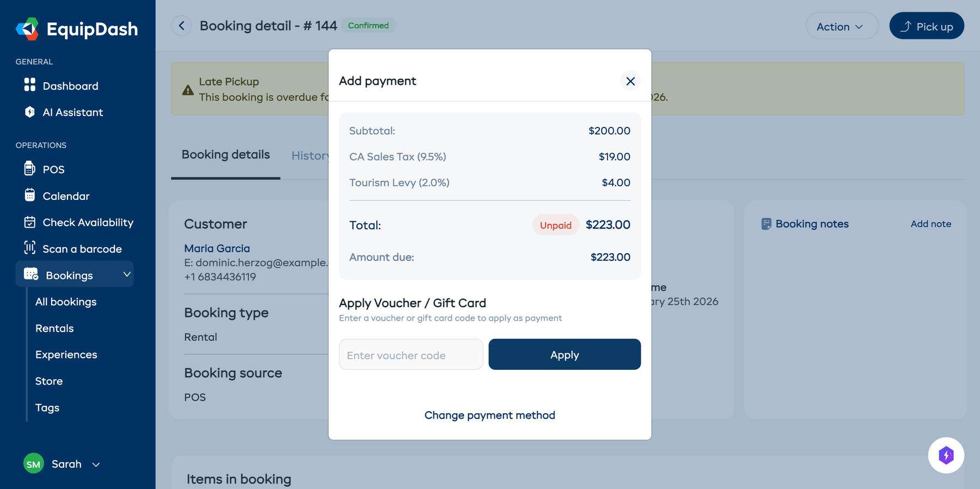Viewport: 980px width, 489px height.
Task: Select the Booking details tab
Action: tap(225, 154)
